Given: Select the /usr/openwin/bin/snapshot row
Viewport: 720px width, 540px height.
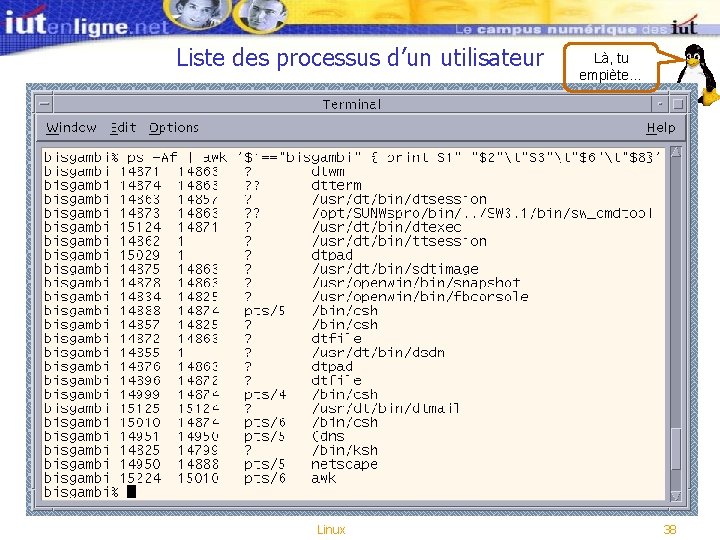Looking at the screenshot, I should click(x=282, y=282).
